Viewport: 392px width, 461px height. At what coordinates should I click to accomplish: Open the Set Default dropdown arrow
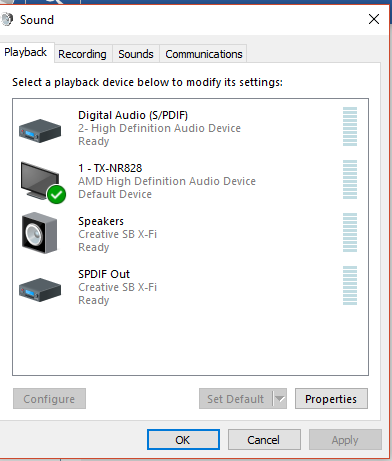(280, 399)
